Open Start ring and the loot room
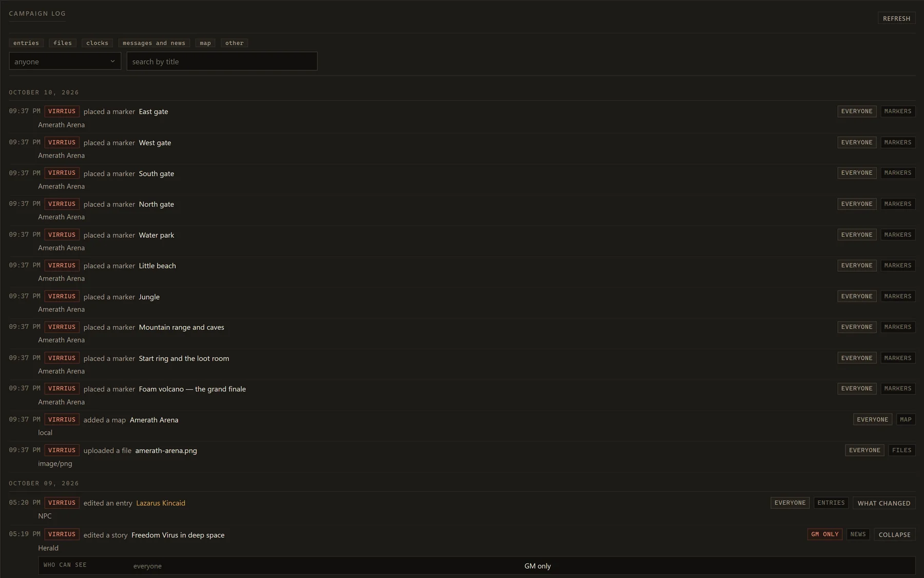The width and height of the screenshot is (924, 578). tap(184, 359)
